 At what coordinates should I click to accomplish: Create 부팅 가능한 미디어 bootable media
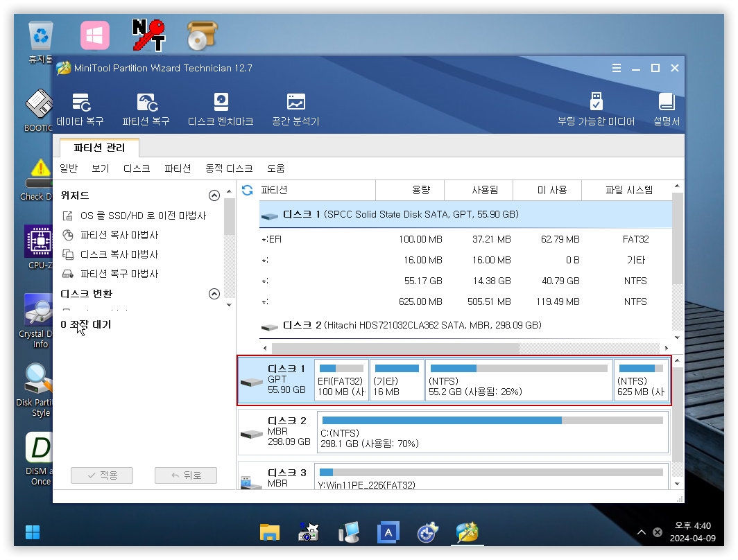pyautogui.click(x=596, y=109)
